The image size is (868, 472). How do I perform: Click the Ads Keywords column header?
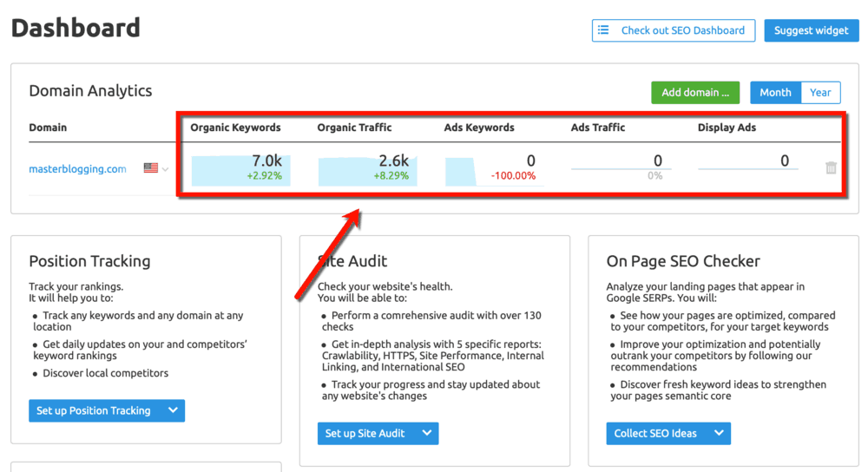point(479,128)
